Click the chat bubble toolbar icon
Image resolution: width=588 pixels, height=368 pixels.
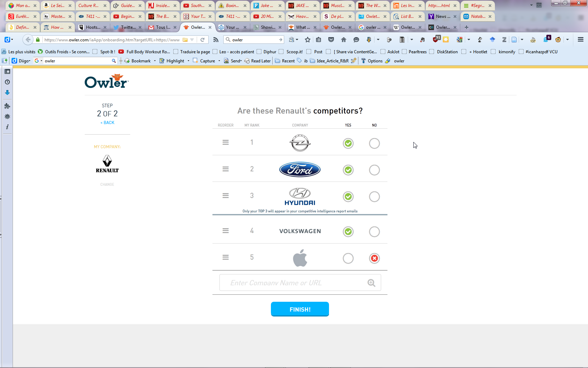356,40
